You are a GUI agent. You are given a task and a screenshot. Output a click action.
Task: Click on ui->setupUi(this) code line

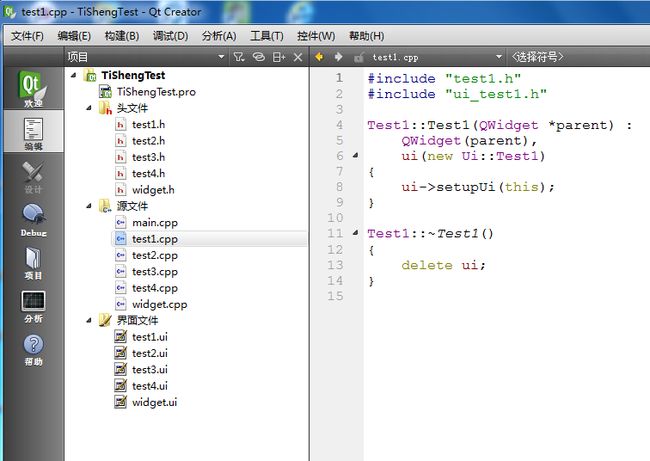tap(478, 187)
